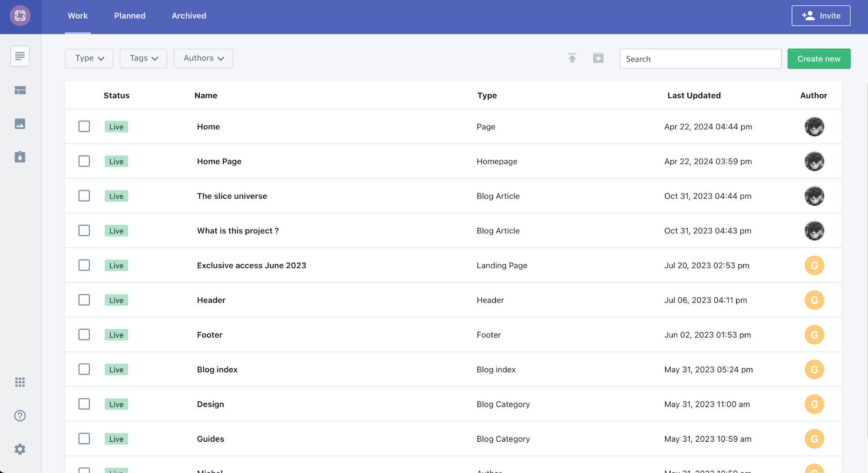Switch to the Planned tab
The height and width of the screenshot is (473, 868).
point(129,16)
